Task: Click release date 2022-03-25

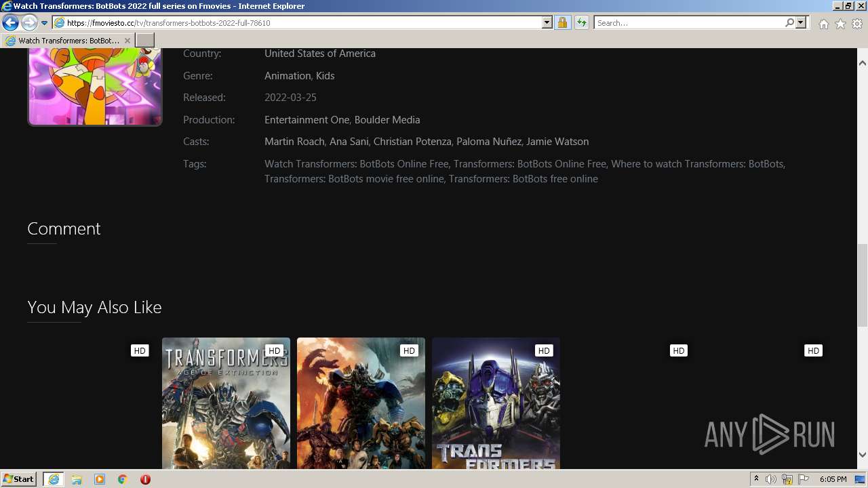Action: [290, 98]
